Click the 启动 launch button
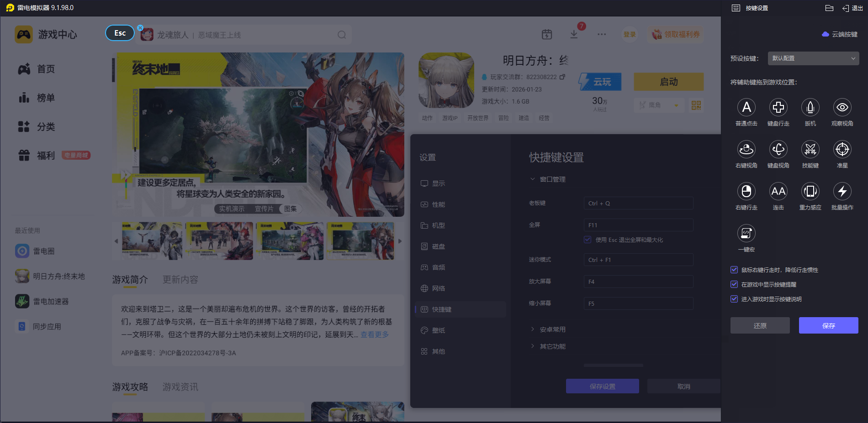Screen dimensions: 868x423 tap(669, 82)
